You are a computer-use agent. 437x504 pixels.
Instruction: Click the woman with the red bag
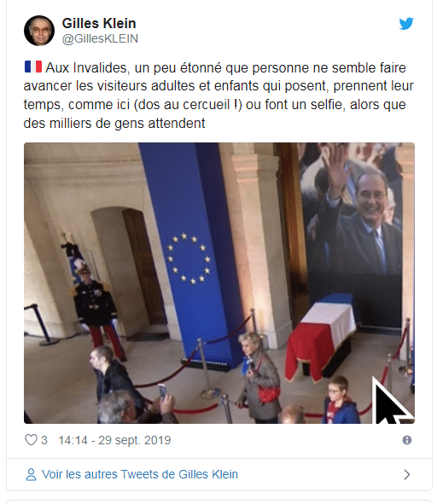(x=260, y=378)
